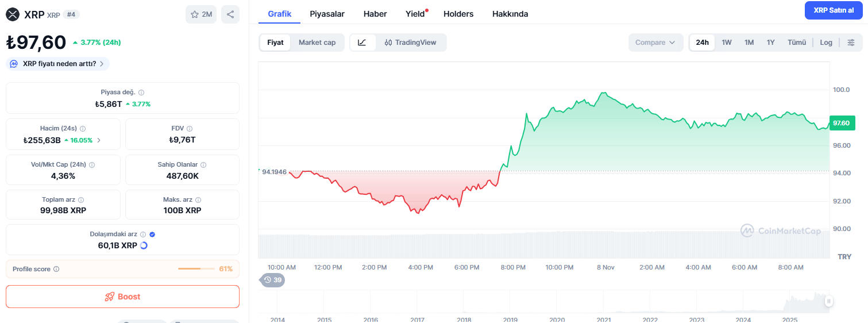Open chart settings sliders icon
Screen dimensions: 868x323
851,43
